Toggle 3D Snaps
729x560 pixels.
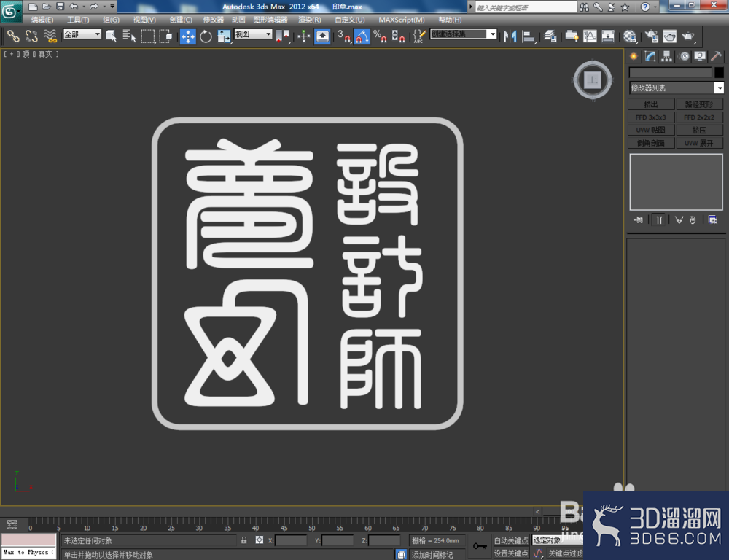point(344,36)
